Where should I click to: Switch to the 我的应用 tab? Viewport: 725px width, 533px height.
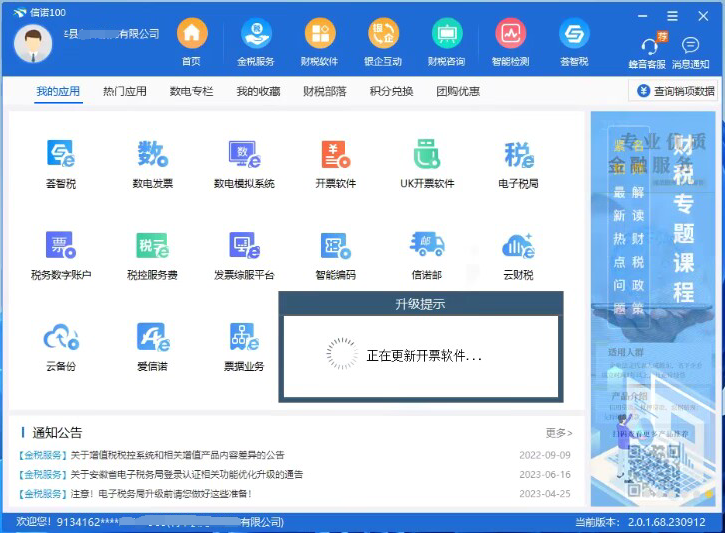click(58, 92)
